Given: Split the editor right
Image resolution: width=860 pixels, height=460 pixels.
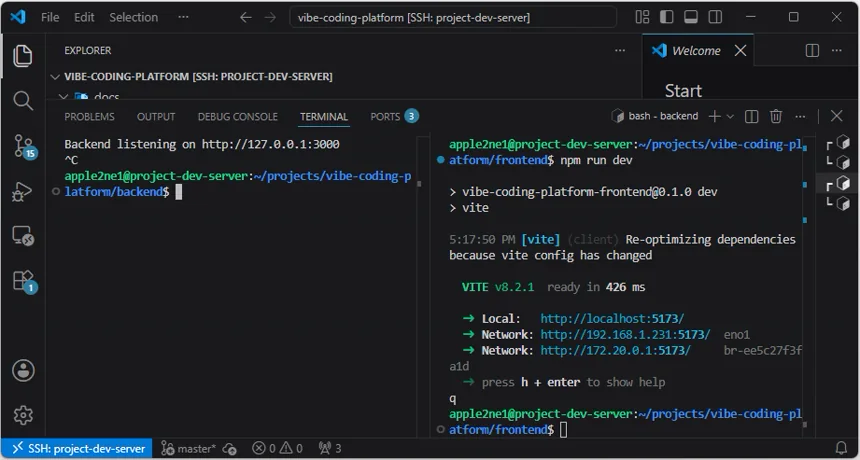Looking at the screenshot, I should [x=812, y=50].
